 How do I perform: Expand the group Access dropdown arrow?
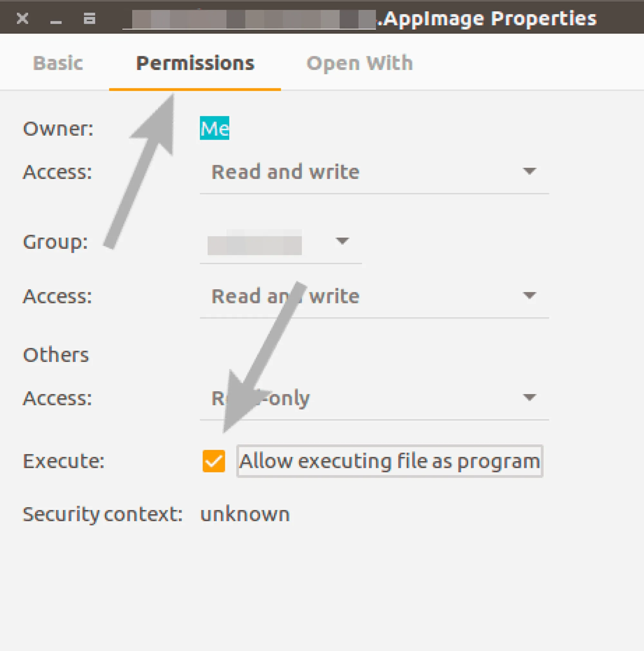529,296
